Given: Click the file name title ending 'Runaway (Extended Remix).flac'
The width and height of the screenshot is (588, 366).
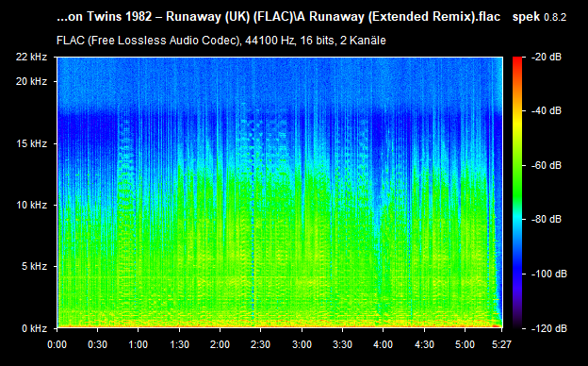Looking at the screenshot, I should click(278, 17).
